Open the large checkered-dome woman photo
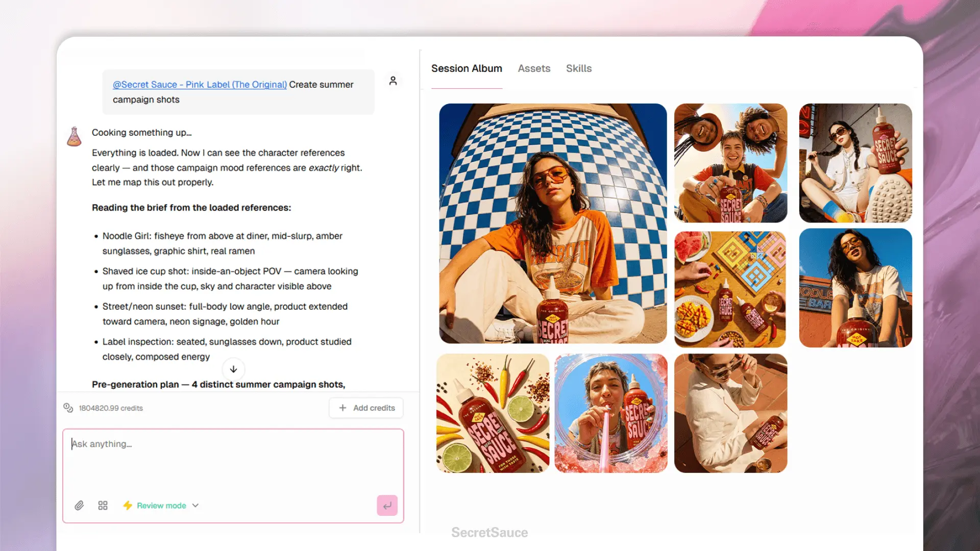 (553, 223)
